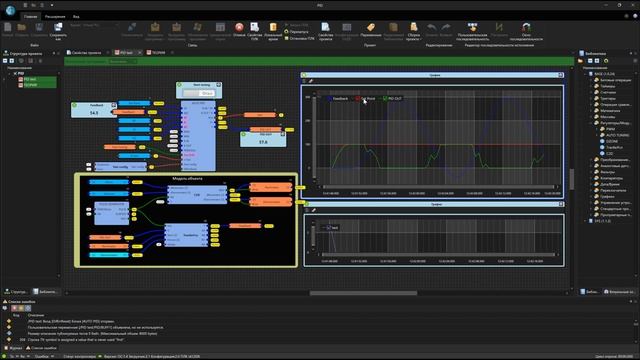Click the upper chart vertical zoom slider

314,137
